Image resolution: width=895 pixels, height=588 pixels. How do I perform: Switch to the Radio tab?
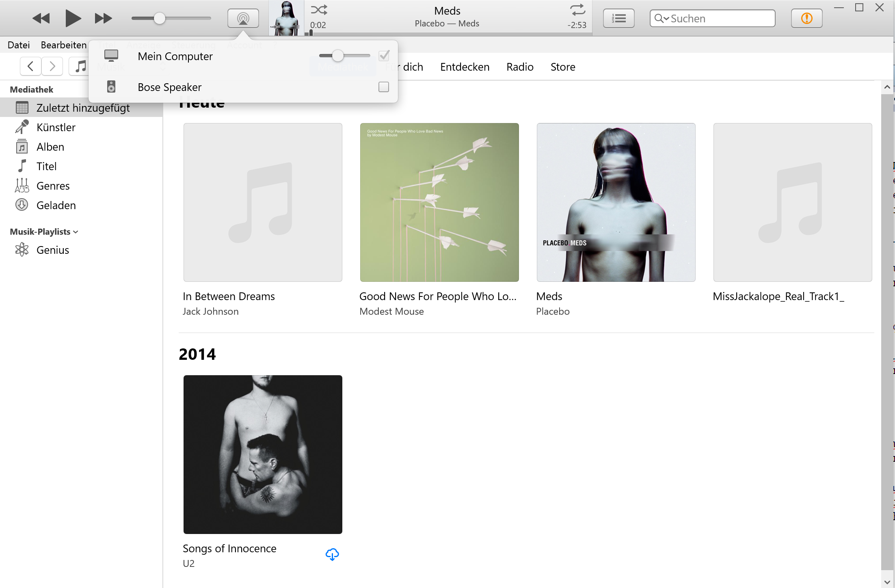[x=519, y=67]
